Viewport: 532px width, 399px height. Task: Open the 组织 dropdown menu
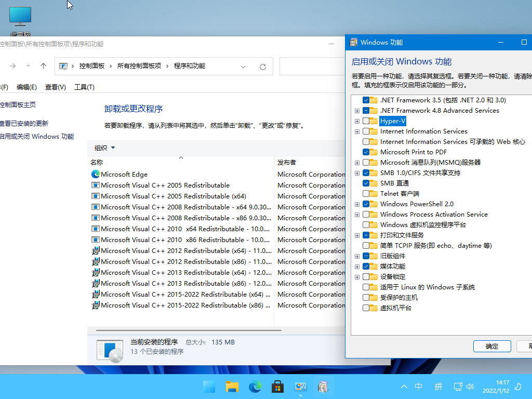click(x=104, y=148)
